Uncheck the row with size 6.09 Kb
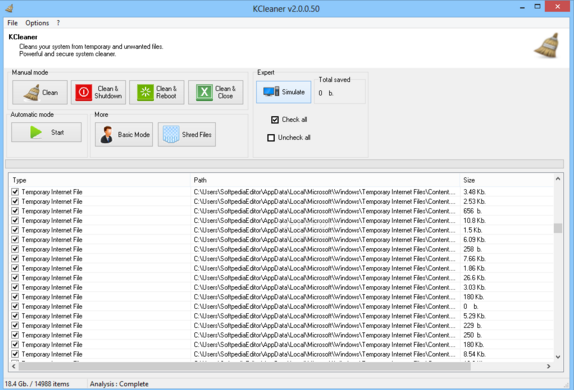574x390 pixels. click(15, 239)
